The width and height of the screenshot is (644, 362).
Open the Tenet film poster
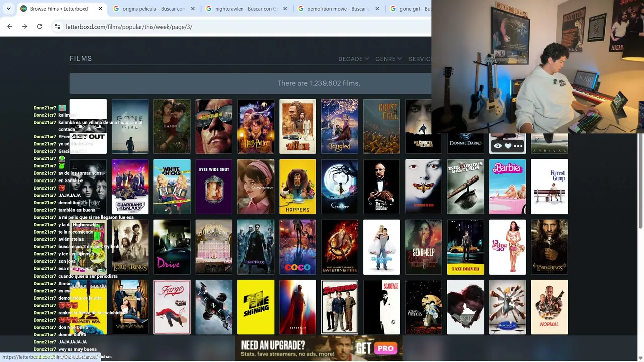pyautogui.click(x=214, y=307)
